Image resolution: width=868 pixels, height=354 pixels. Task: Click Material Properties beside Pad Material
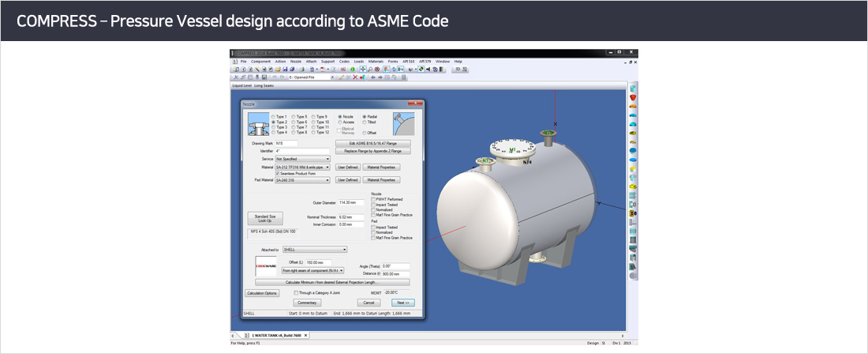pos(381,180)
